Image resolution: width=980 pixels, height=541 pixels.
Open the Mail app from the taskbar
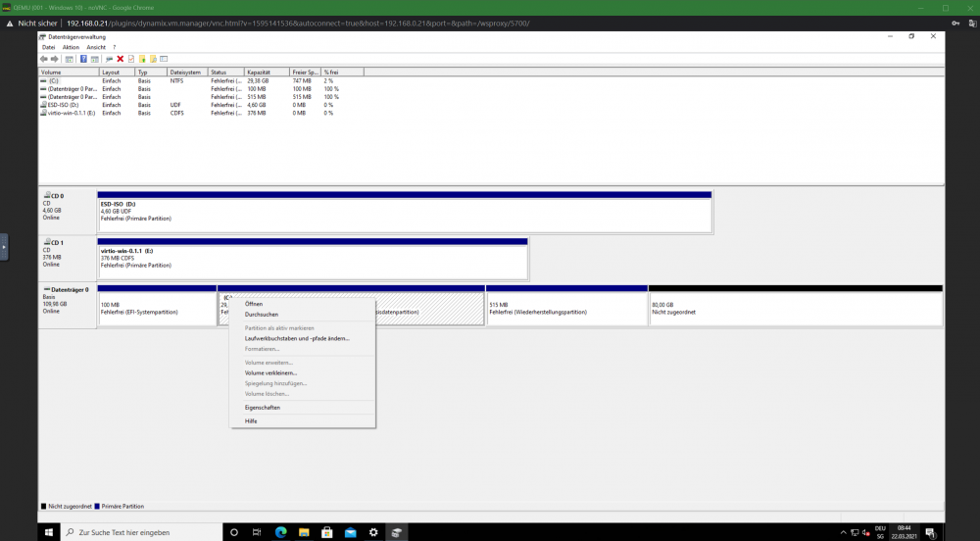point(350,532)
